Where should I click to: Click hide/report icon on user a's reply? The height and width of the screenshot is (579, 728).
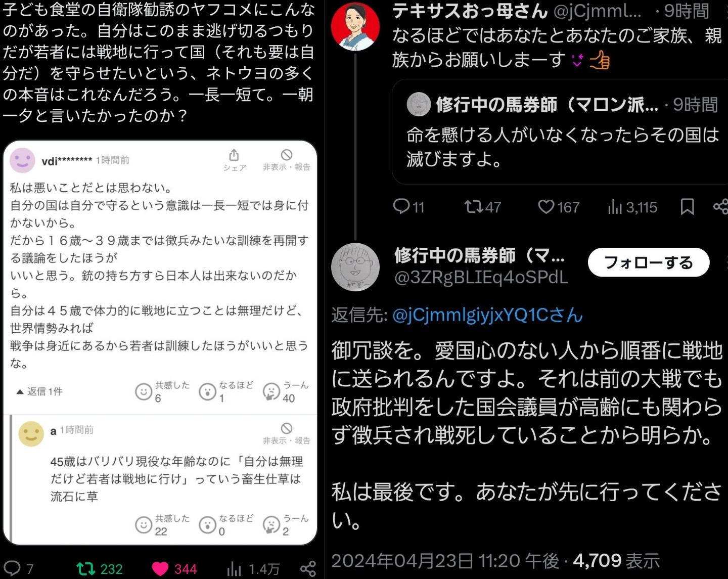tap(286, 434)
